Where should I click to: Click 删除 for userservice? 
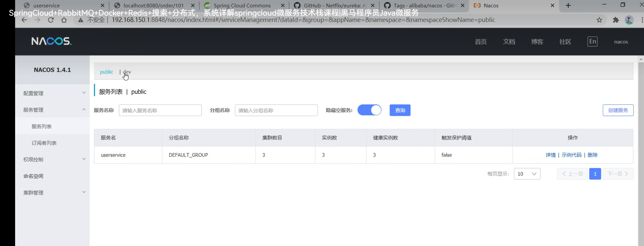(592, 155)
